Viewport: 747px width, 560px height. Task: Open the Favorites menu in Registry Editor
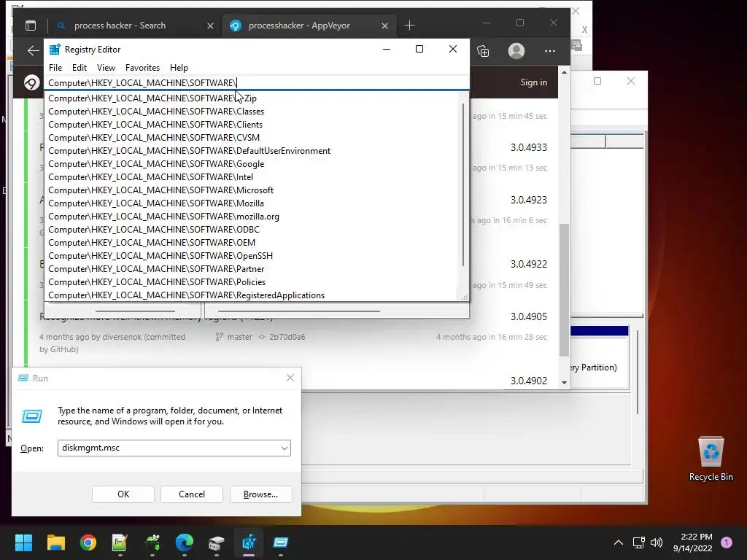142,68
